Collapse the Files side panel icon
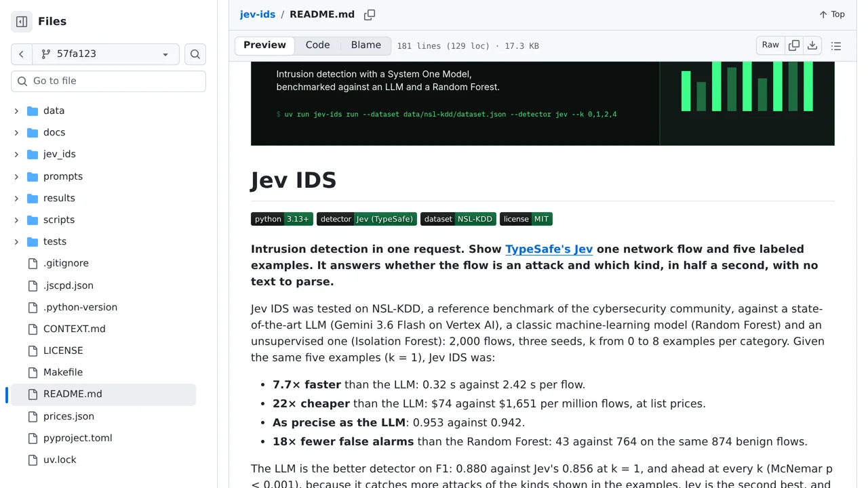868x488 pixels. (x=22, y=22)
